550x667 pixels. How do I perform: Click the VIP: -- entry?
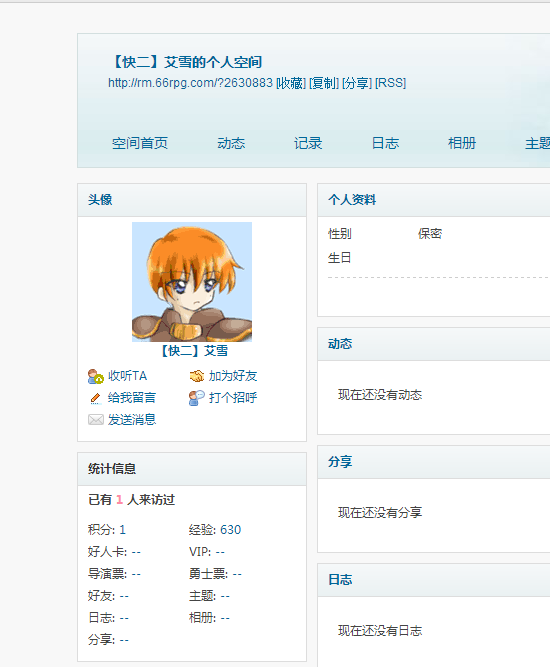click(207, 552)
